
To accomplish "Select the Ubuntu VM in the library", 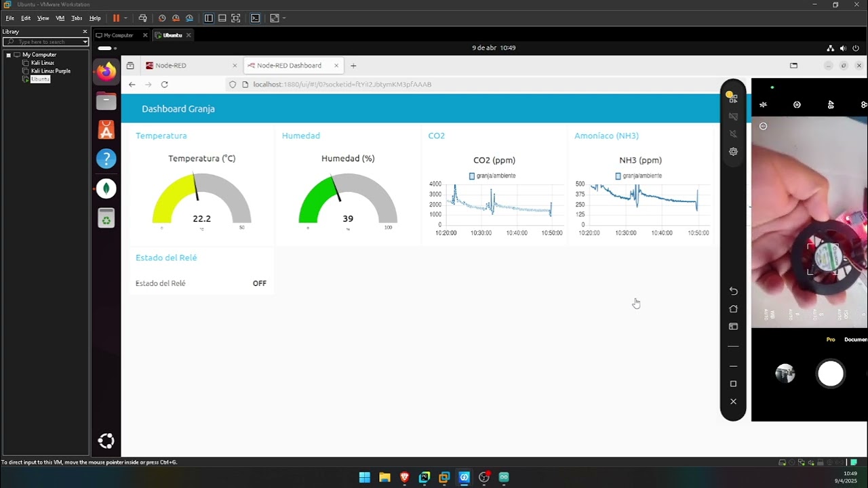I will (40, 79).
